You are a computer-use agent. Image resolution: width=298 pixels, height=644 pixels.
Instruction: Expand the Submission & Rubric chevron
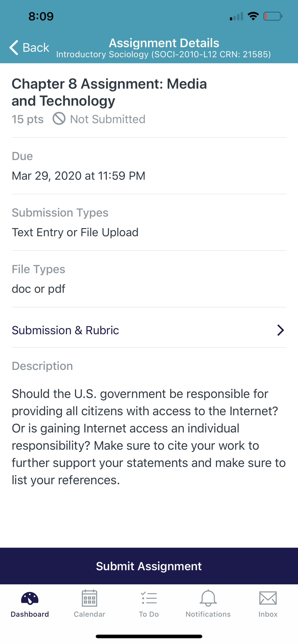280,330
